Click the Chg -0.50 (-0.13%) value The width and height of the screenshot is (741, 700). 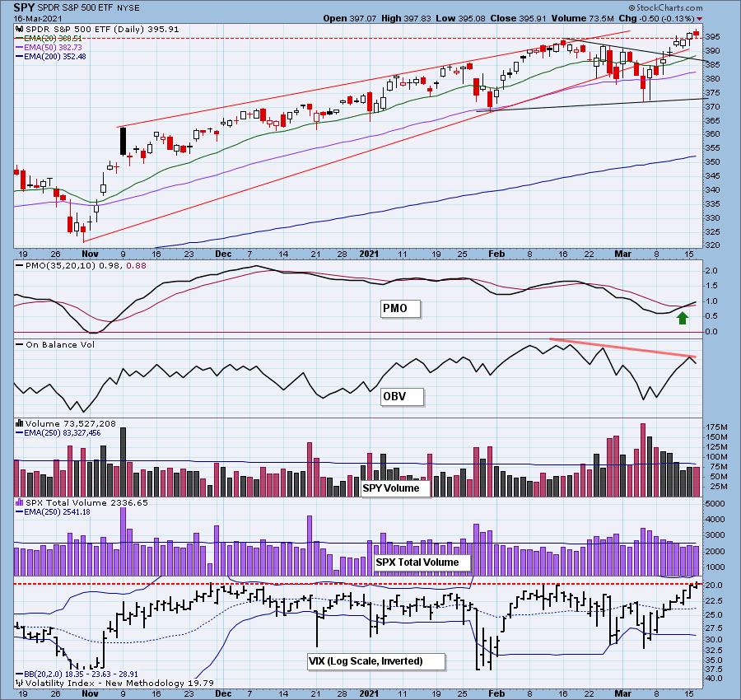coord(656,18)
